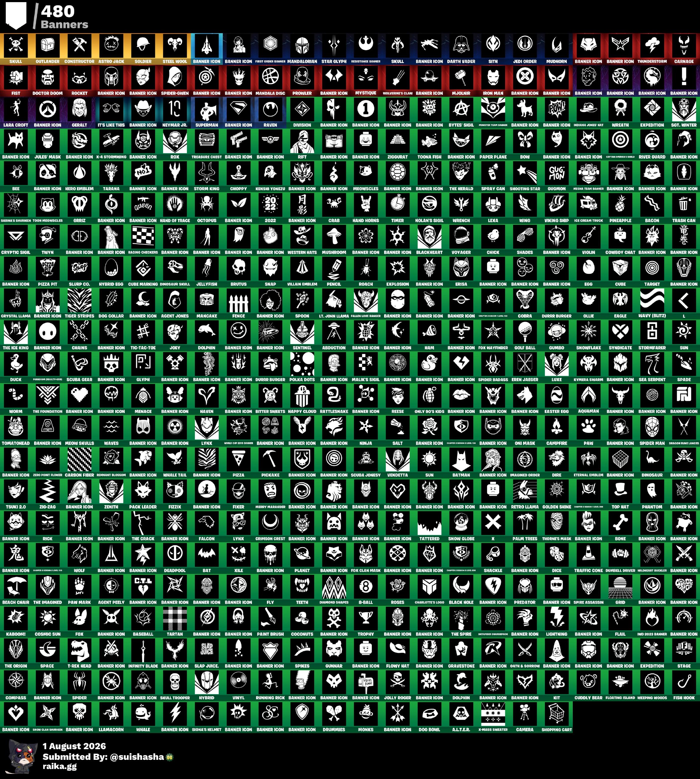Pick the Constructor crossed hammers banner
This screenshot has height=779, width=700.
tap(79, 49)
